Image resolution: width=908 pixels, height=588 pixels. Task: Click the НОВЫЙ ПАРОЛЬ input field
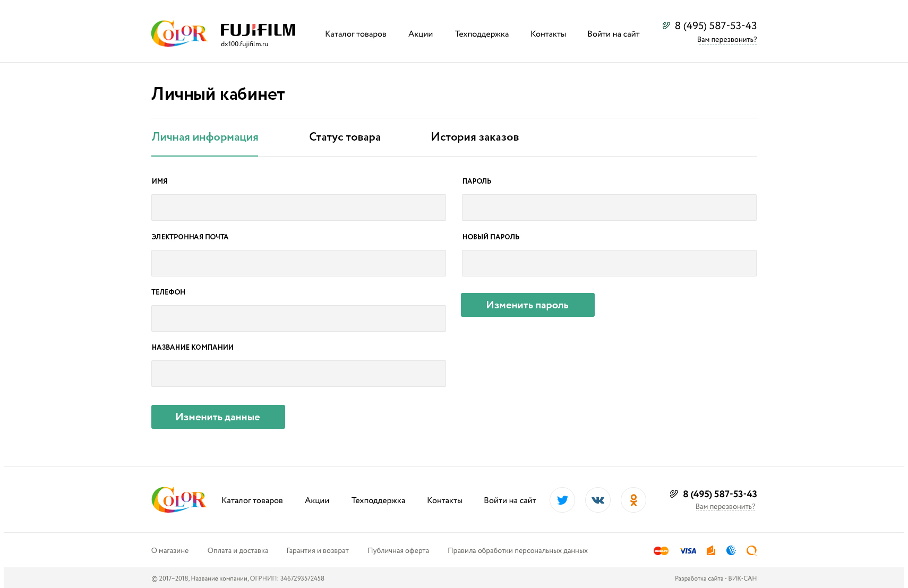[609, 263]
